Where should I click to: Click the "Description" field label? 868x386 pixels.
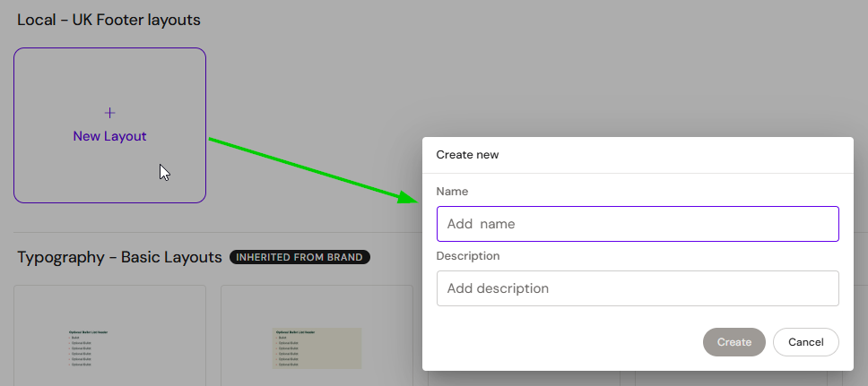[467, 256]
